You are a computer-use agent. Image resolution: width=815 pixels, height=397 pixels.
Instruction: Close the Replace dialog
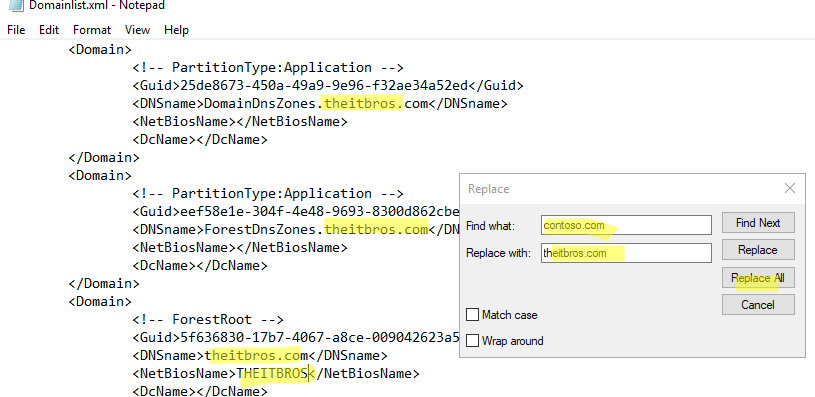pos(790,188)
